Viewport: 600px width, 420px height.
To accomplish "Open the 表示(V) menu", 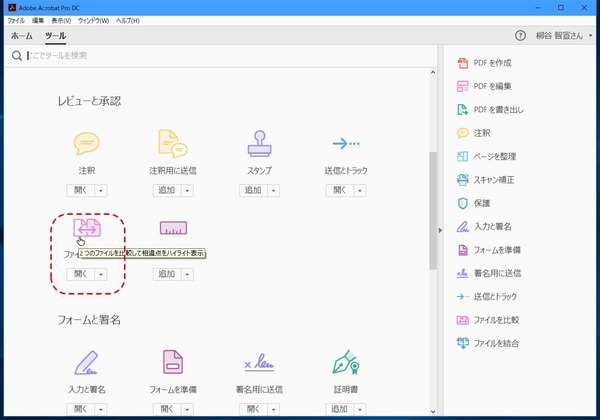I will pyautogui.click(x=61, y=21).
